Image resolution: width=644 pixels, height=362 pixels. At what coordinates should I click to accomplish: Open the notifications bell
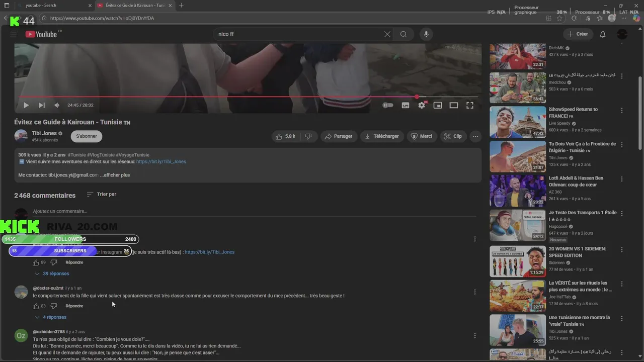coord(603,34)
